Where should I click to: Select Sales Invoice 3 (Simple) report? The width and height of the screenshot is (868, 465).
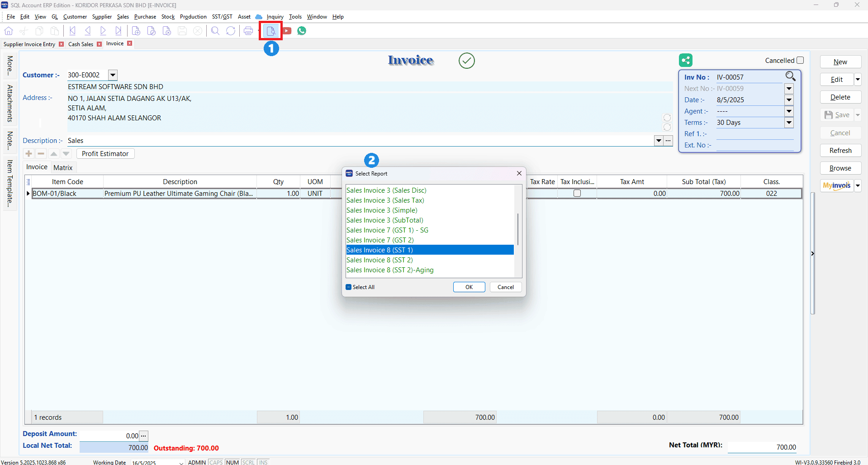pos(382,210)
